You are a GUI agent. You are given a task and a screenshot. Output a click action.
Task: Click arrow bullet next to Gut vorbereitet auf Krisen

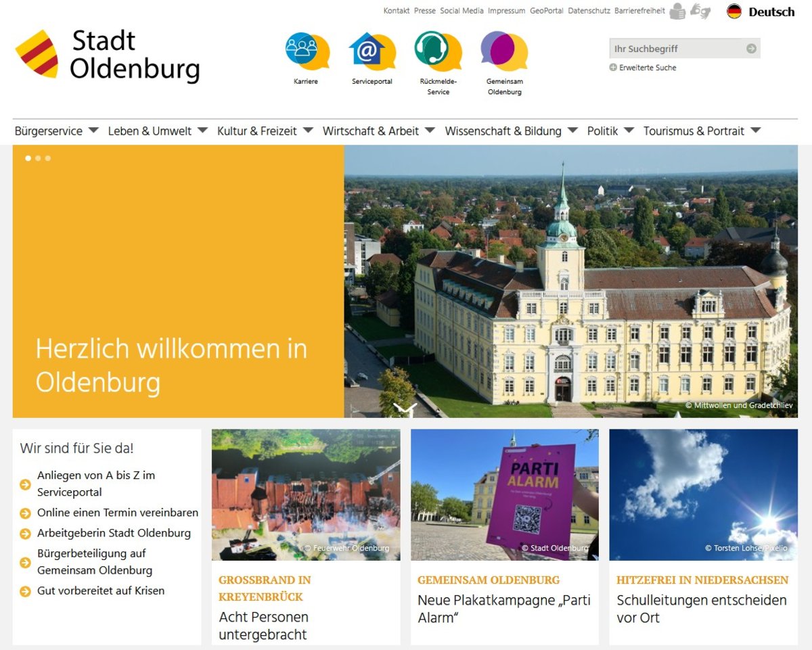[x=25, y=592]
